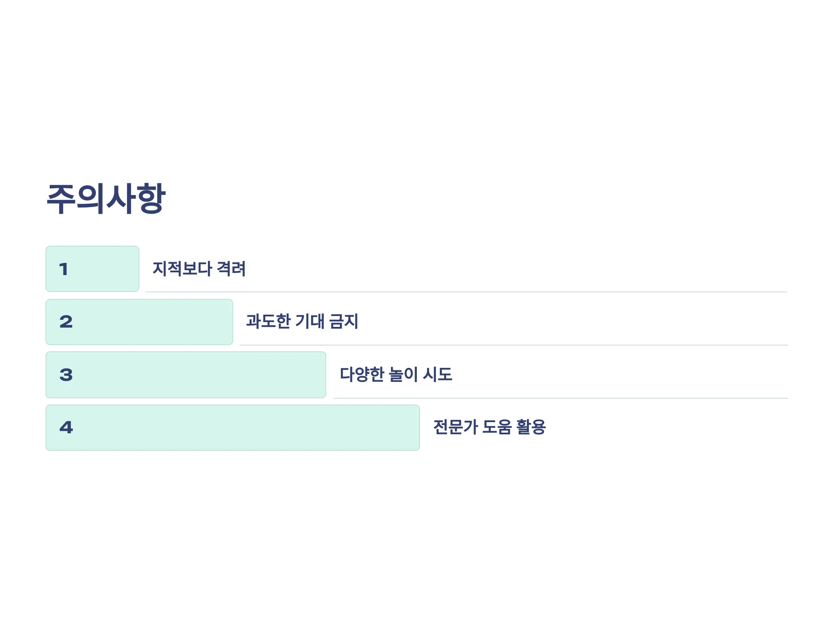
Task: Click the number 1 in the first box
Action: coord(64,269)
